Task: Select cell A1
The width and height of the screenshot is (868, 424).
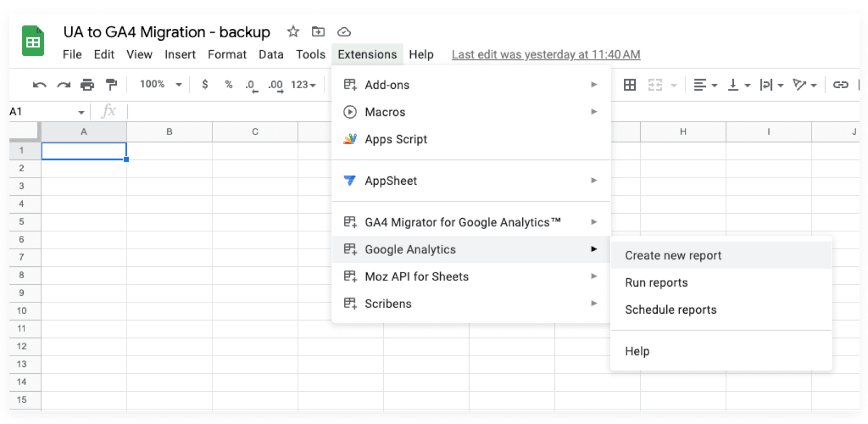Action: [84, 151]
